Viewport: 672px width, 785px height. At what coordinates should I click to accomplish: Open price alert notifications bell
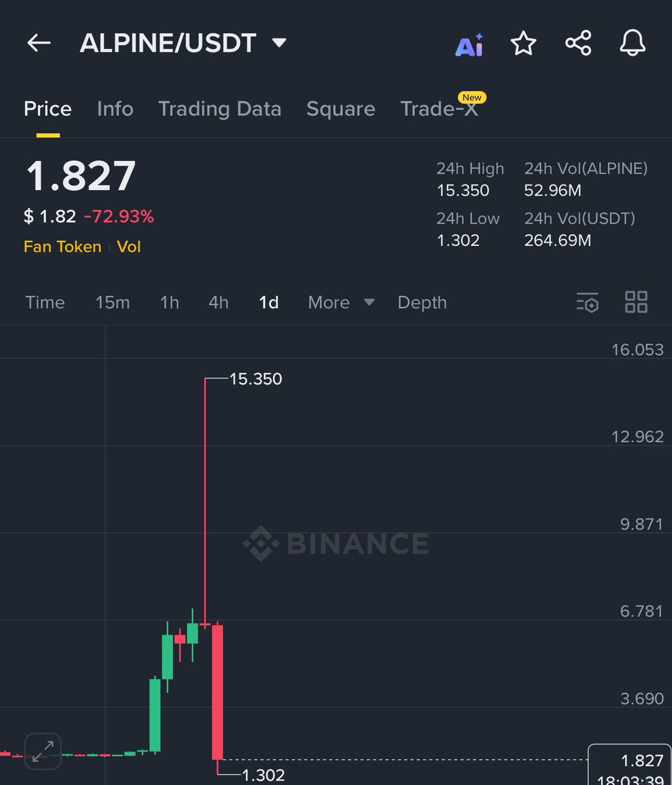(x=631, y=43)
